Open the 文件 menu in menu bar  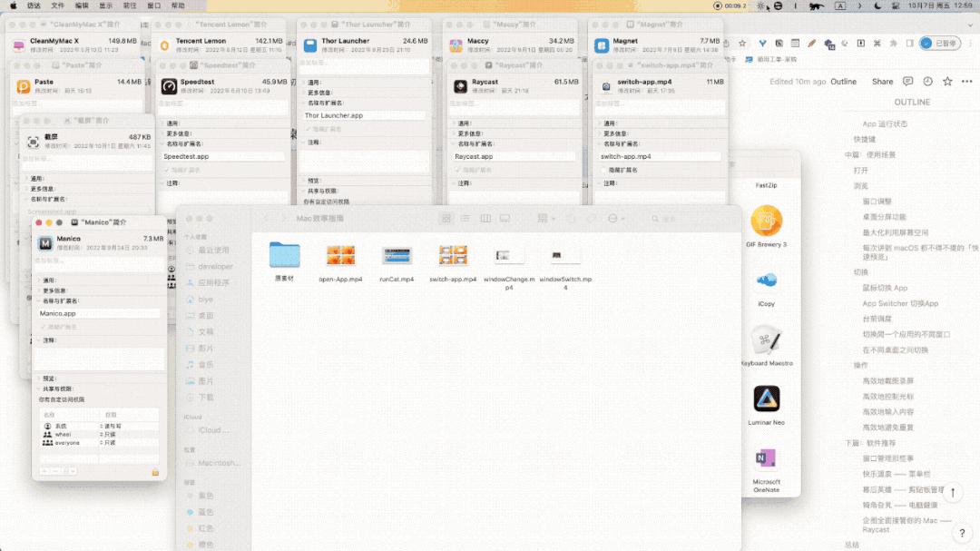[x=57, y=5]
